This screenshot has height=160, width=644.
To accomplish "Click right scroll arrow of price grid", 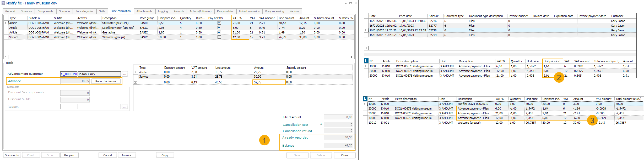I will 352,57.
